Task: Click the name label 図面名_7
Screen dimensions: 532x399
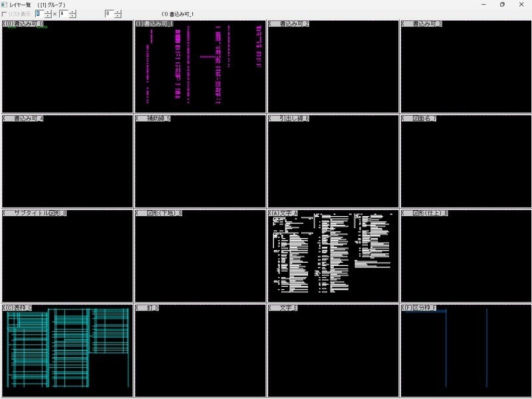Action: click(x=424, y=118)
